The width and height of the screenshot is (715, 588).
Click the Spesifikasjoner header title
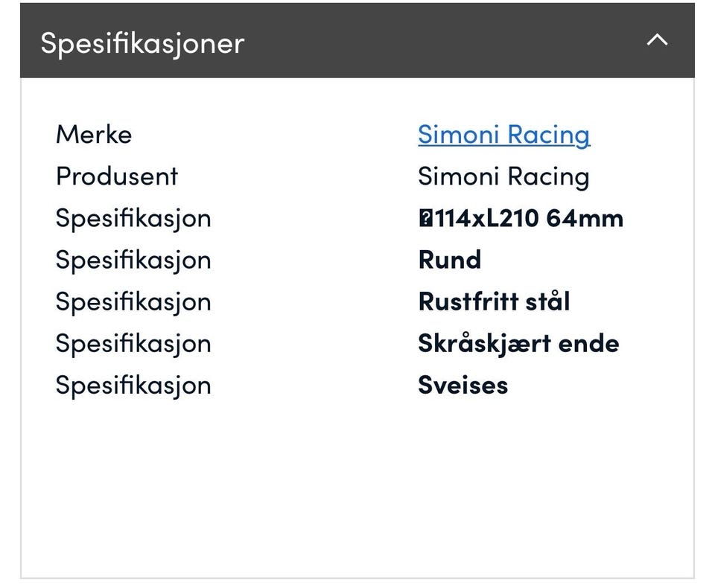pos(142,42)
